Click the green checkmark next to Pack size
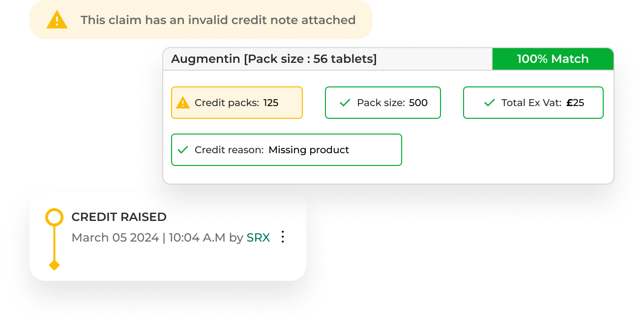 (x=345, y=103)
